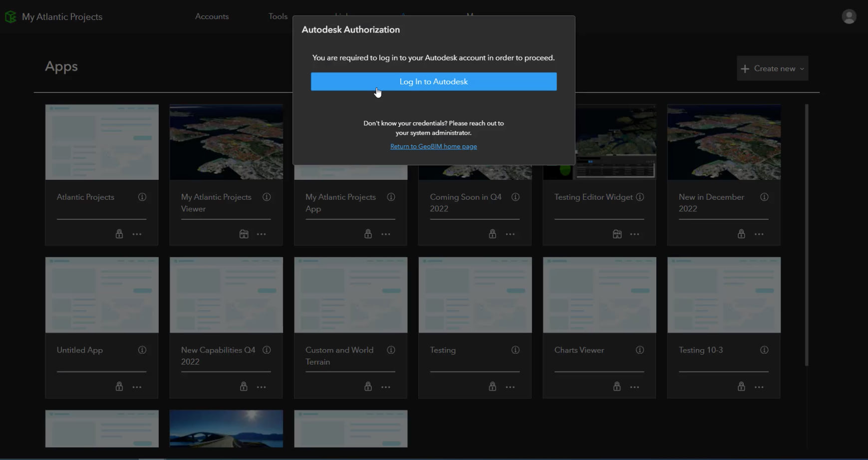
Task: Click lock icon on Testing 10-3 card
Action: (741, 387)
